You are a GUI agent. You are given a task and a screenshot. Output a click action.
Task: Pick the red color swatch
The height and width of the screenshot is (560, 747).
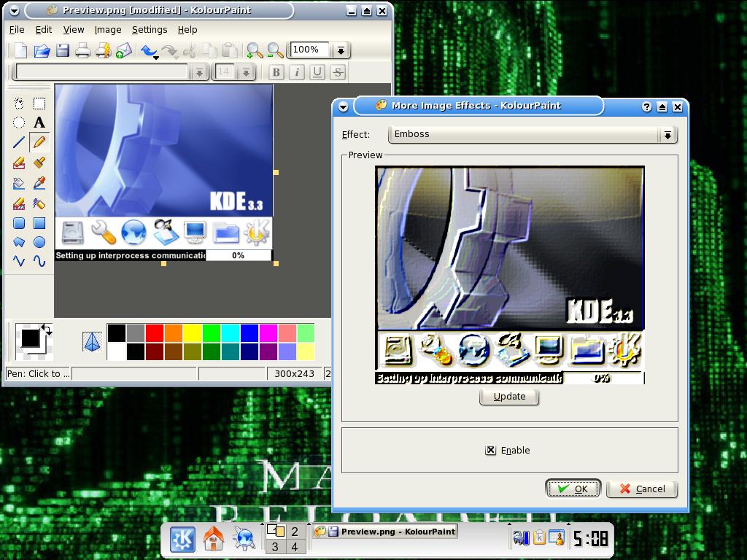pyautogui.click(x=155, y=332)
